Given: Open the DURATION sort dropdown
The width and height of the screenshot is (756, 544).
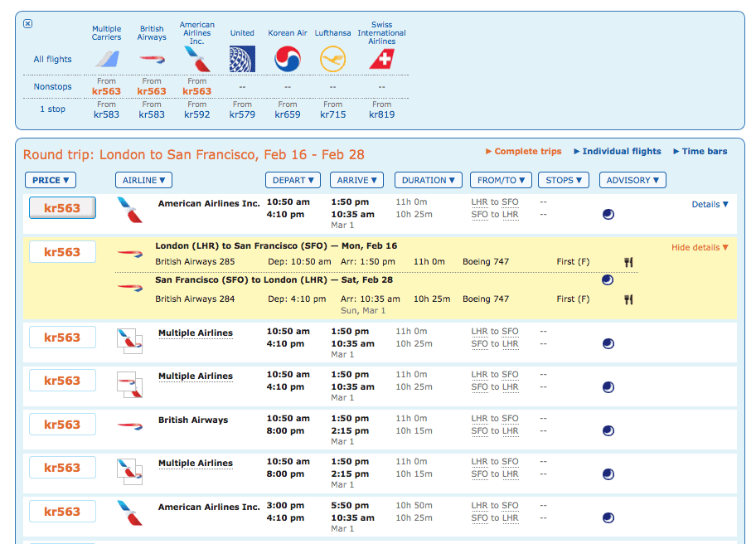Looking at the screenshot, I should (429, 180).
